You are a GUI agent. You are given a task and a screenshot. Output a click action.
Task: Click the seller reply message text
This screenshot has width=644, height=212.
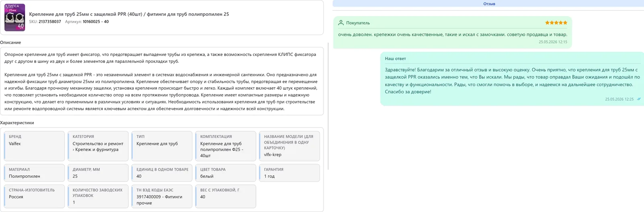point(512,80)
